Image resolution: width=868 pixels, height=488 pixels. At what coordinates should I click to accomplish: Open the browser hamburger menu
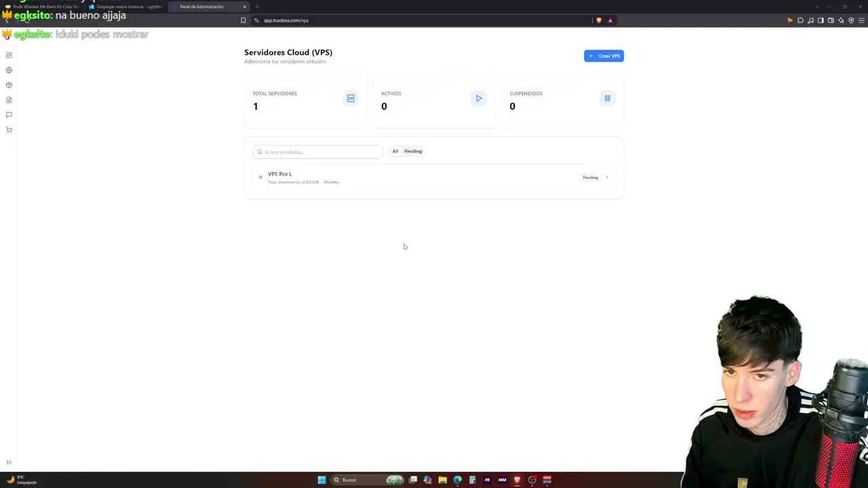(861, 20)
